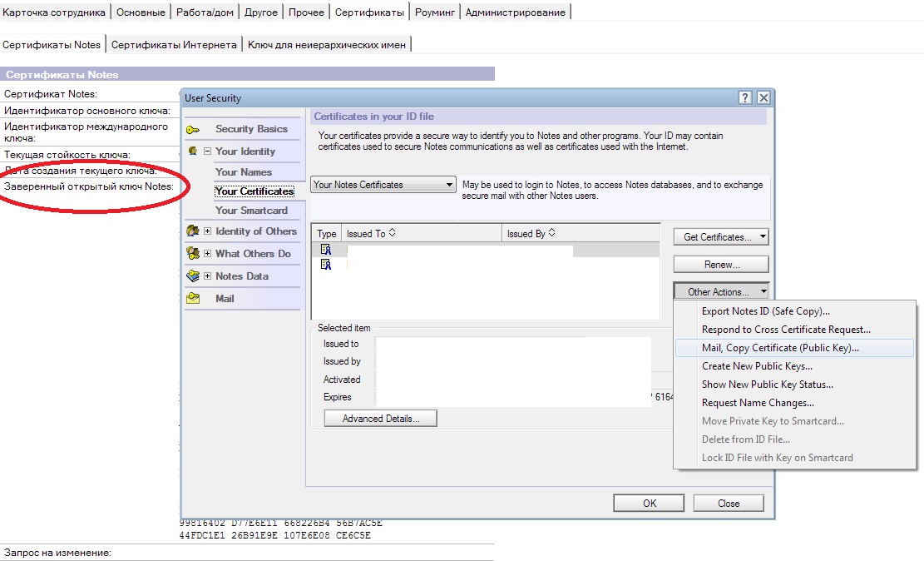This screenshot has width=924, height=561.
Task: Click the User Security help question-mark button
Action: coord(745,98)
